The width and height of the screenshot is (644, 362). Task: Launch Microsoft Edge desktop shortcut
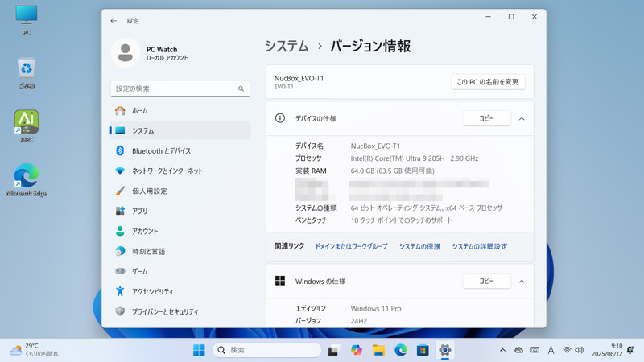[27, 179]
